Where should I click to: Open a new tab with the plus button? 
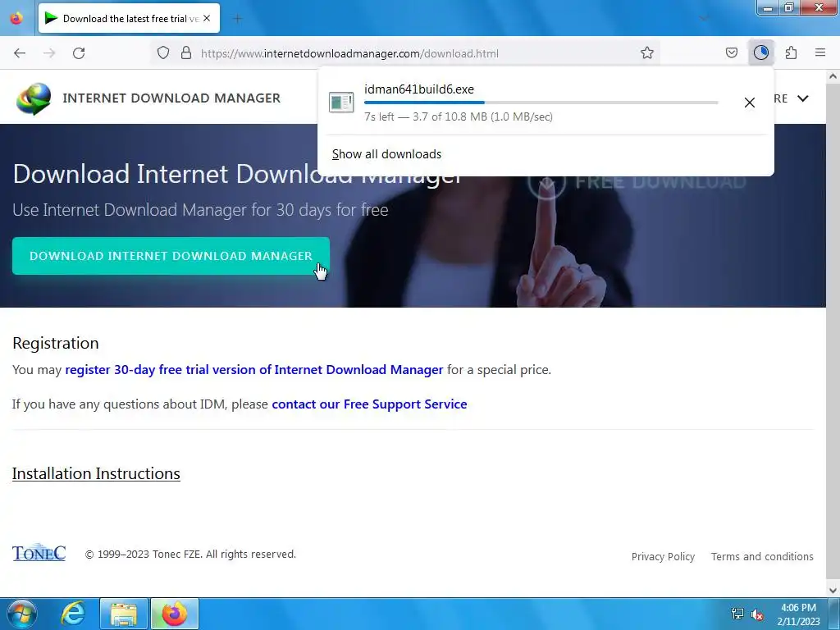237,19
